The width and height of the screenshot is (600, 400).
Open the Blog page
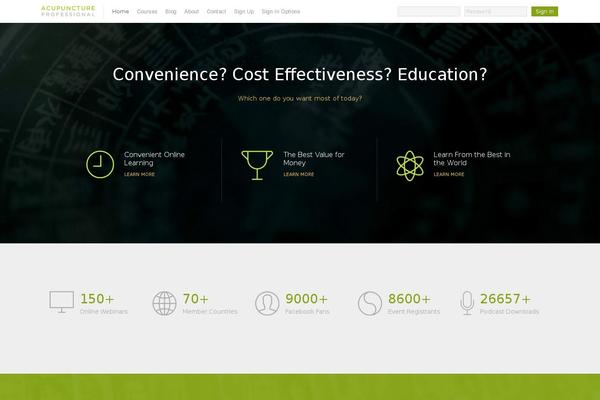pos(171,11)
